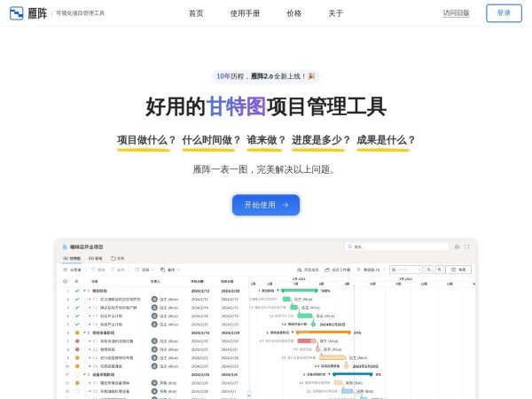
Task: Click the zoom-out magnifier in Gantt toolbar
Action: coord(439,269)
